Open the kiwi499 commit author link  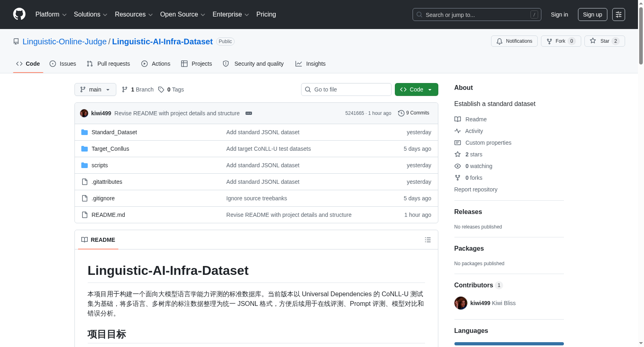[101, 113]
